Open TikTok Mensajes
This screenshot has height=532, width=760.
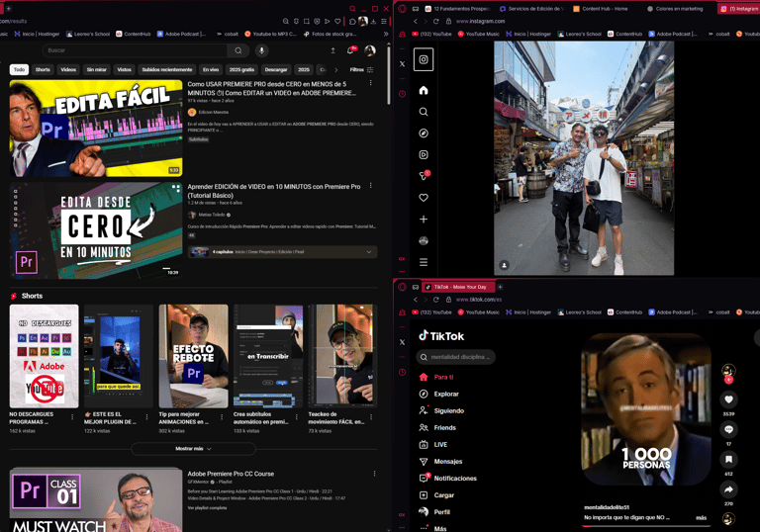coord(440,461)
